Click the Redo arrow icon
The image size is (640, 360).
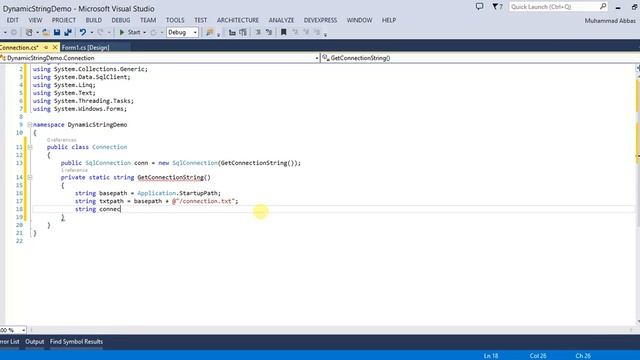tap(100, 32)
